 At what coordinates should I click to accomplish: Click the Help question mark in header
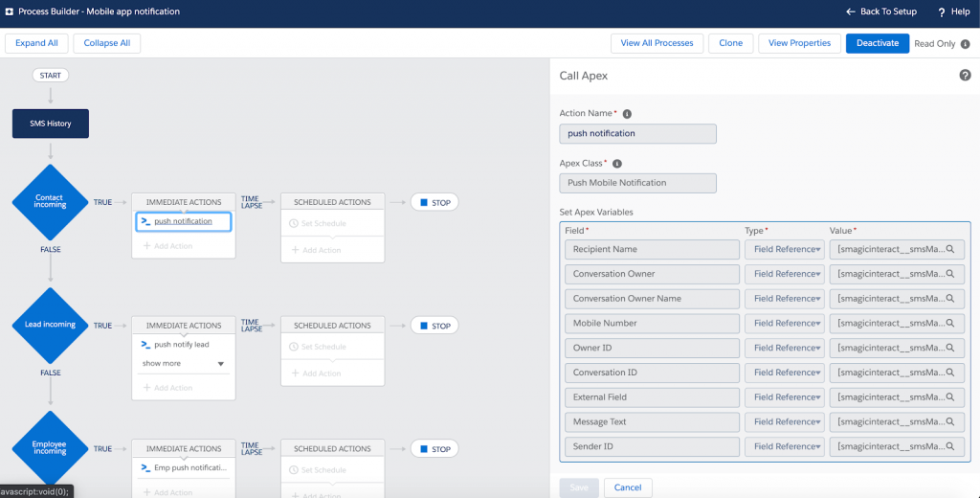pyautogui.click(x=942, y=11)
